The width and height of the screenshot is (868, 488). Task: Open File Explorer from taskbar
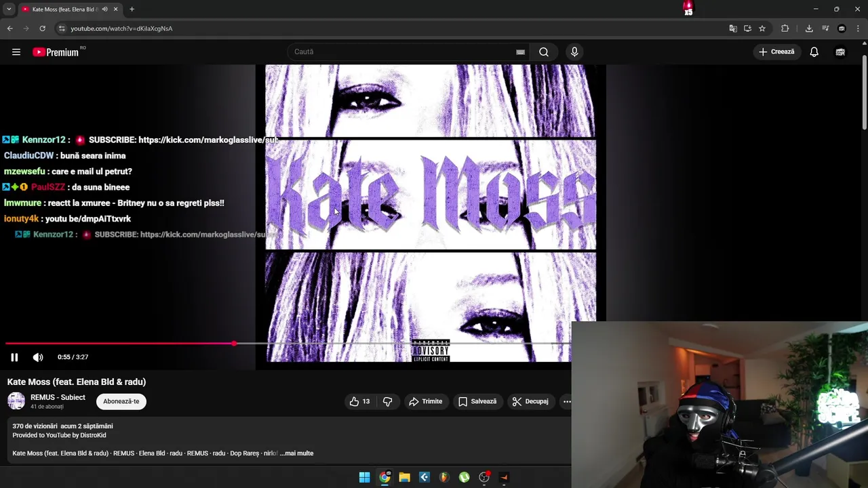(x=404, y=477)
